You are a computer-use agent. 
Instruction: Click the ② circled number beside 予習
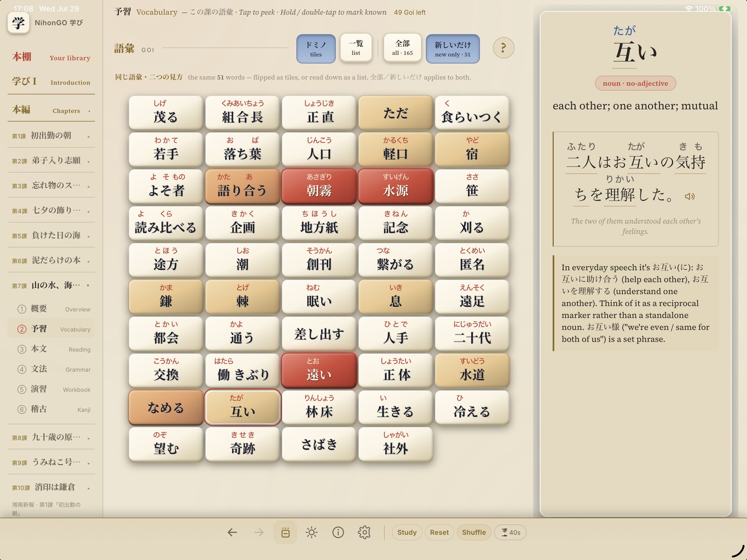(21, 329)
